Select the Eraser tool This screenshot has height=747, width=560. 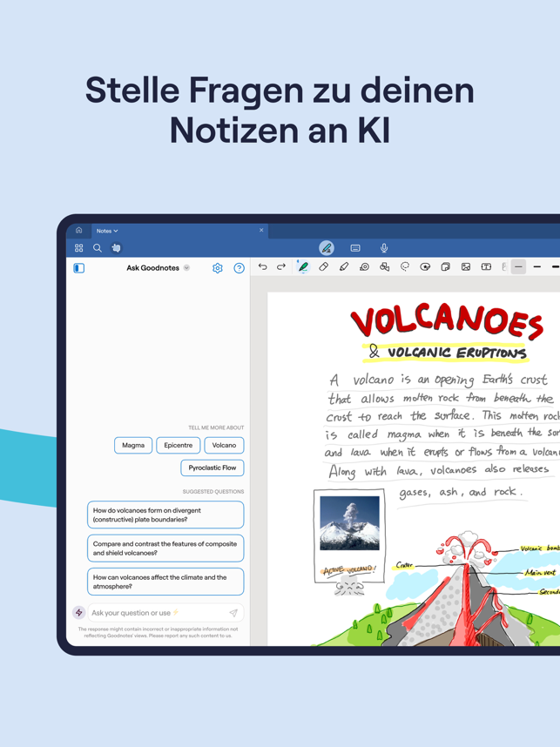click(324, 266)
